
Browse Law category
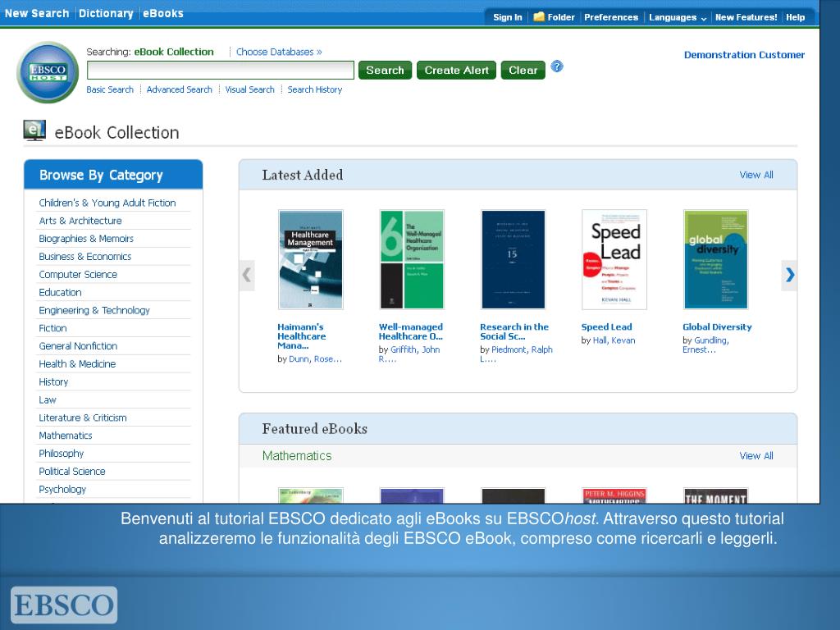tap(48, 399)
